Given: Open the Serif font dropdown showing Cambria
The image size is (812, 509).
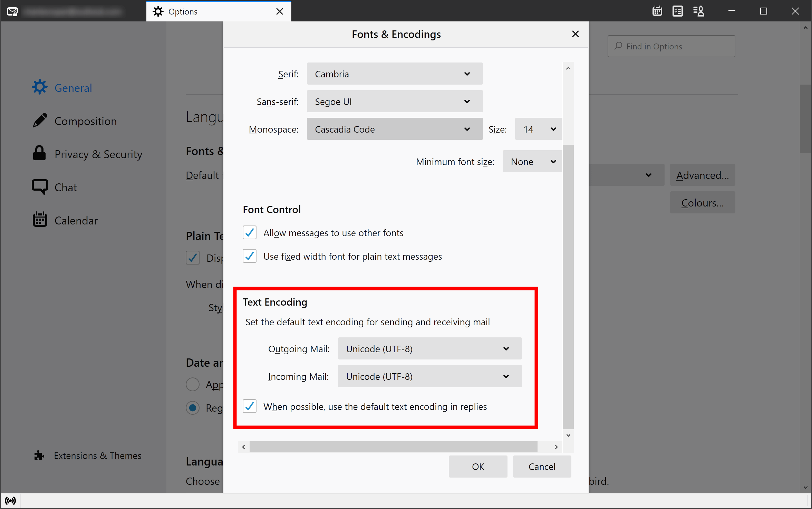Looking at the screenshot, I should [x=394, y=74].
